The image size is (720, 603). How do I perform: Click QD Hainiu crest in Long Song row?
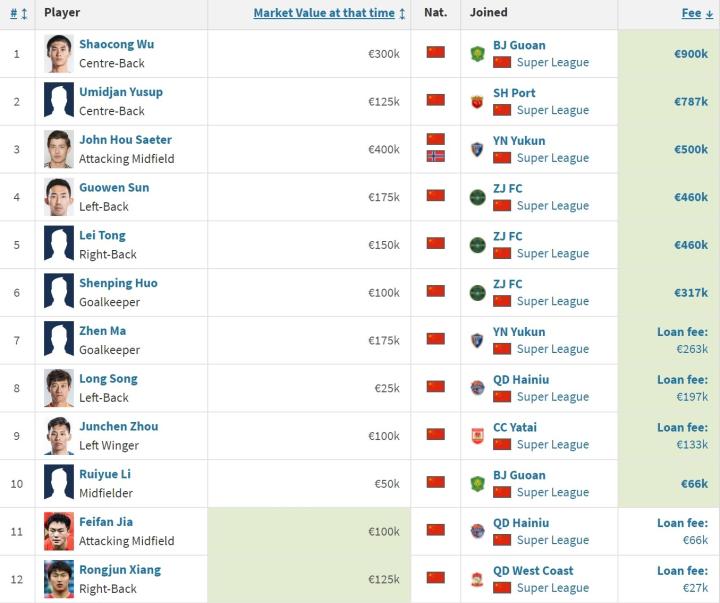478,388
